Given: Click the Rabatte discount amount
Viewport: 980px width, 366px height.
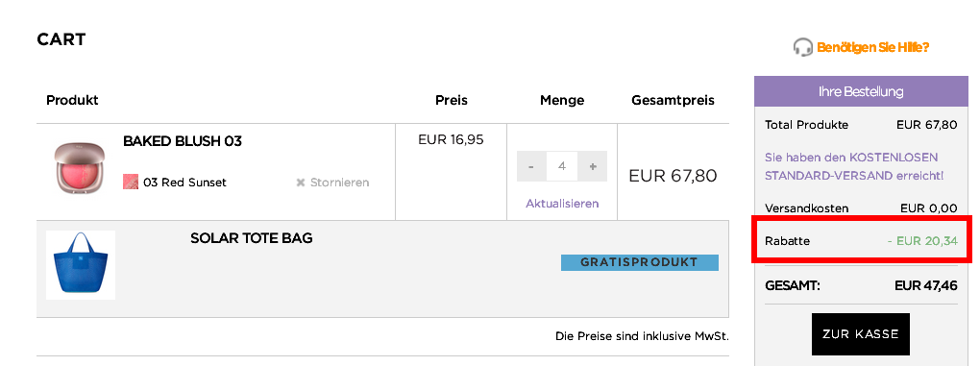Looking at the screenshot, I should 922,240.
